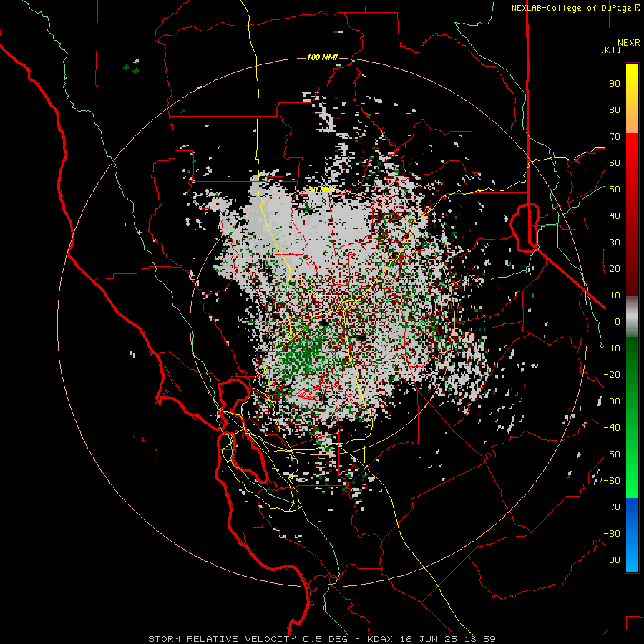The height and width of the screenshot is (644, 644).
Task: Click the 40 value on the velocity scale
Action: point(615,216)
